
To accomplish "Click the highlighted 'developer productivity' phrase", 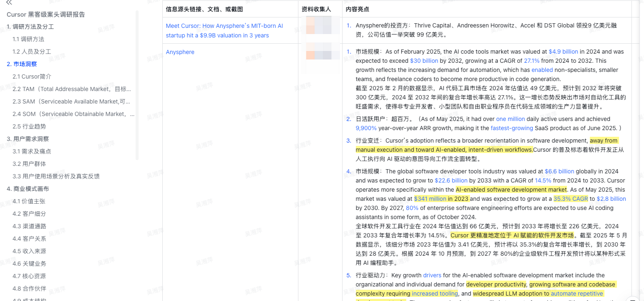I will [496, 284].
